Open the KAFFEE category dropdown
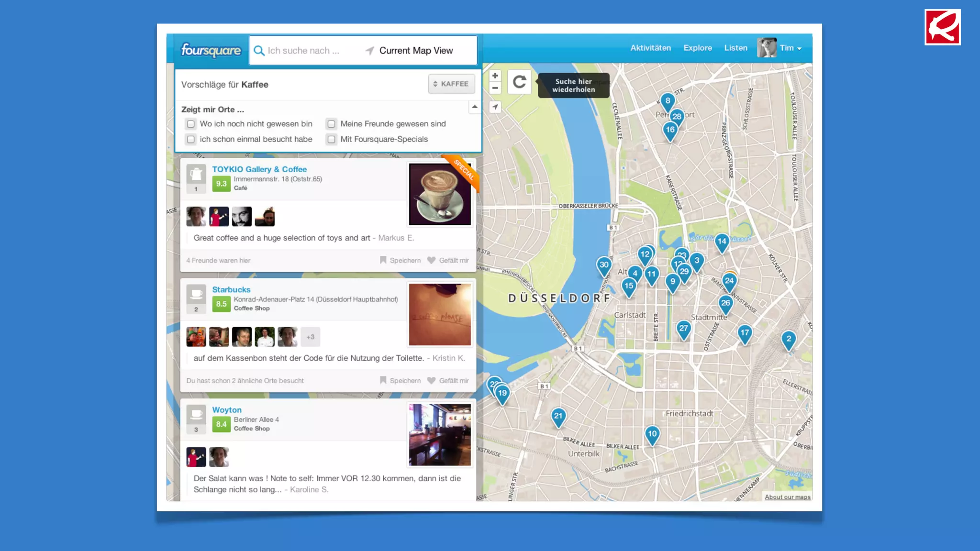 (451, 84)
